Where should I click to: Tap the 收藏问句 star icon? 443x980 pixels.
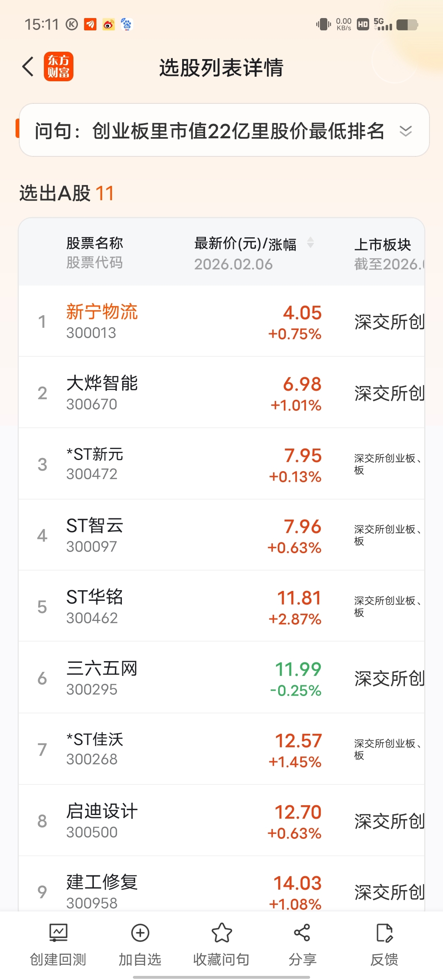221,933
